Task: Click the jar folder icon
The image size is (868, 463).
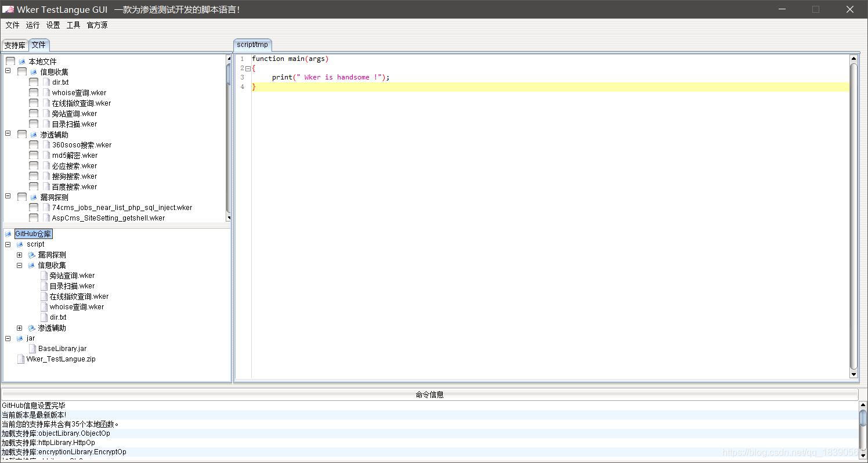Action: 20,338
